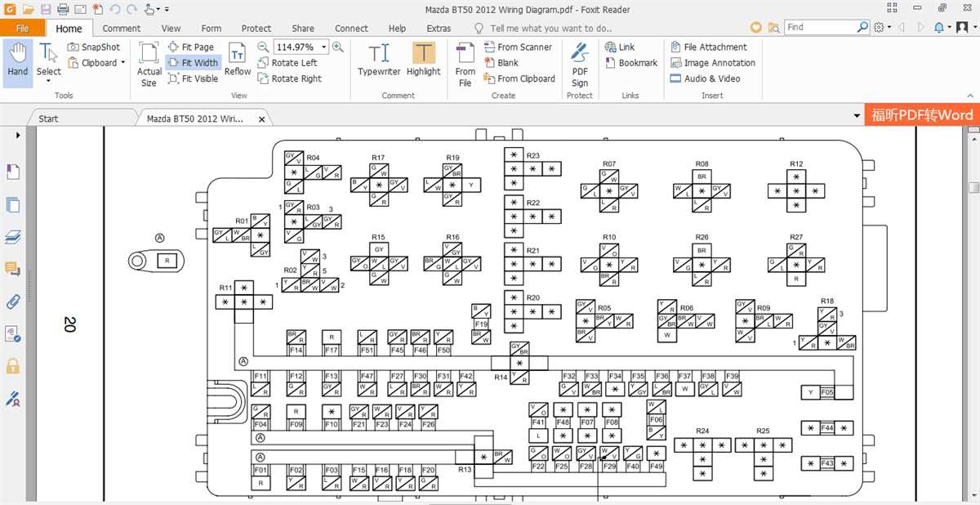Screen dimensions: 980x505
Task: Switch to the Start document tab
Action: click(x=47, y=118)
